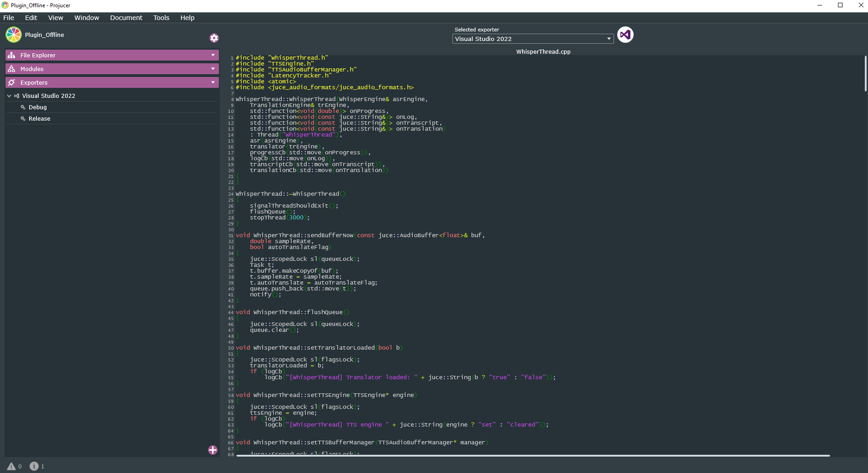Collapse the Visual Studio 2022 tree node
This screenshot has width=868, height=473.
(x=9, y=96)
